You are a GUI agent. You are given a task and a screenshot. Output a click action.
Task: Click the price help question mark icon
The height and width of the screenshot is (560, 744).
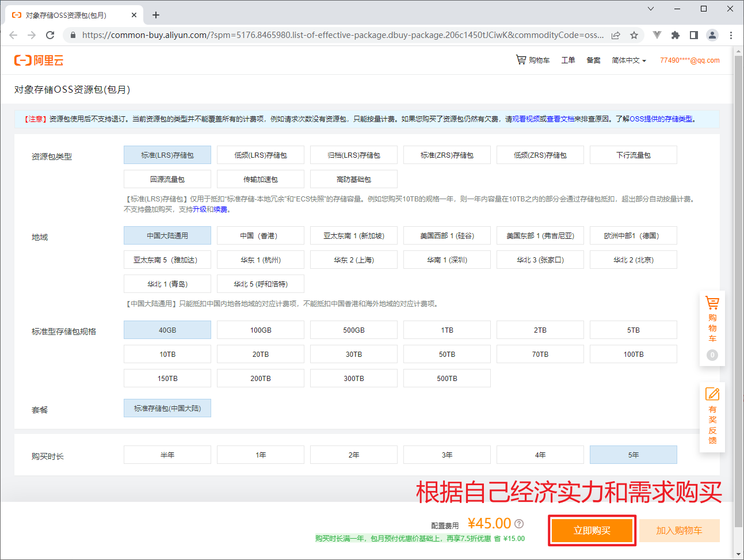tap(519, 524)
